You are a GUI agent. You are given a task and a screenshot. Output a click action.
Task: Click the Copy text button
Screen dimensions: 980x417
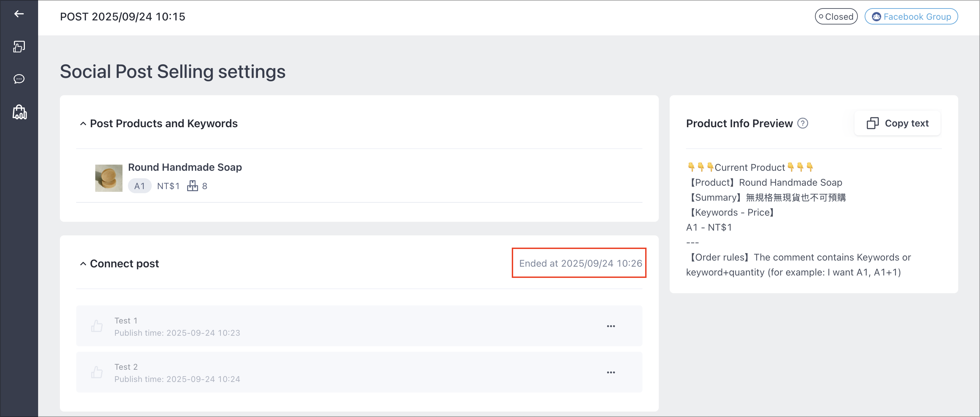897,123
